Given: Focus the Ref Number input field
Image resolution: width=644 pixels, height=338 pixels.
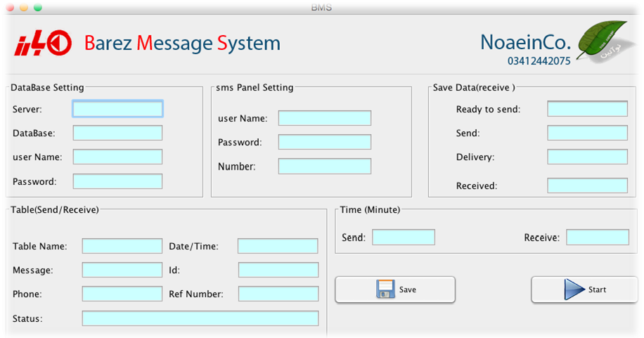Looking at the screenshot, I should point(278,294).
